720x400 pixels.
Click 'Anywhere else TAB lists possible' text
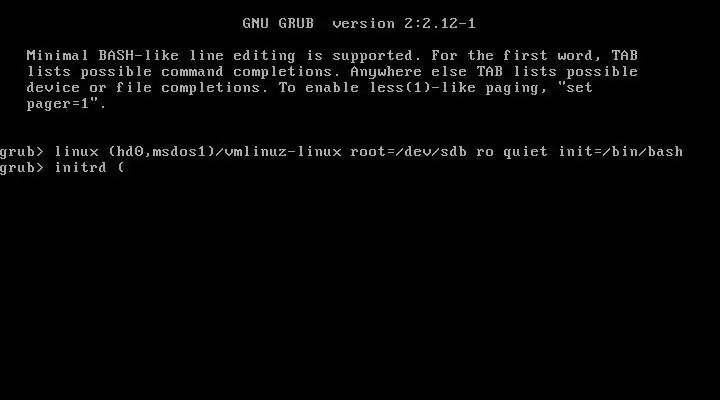tap(494, 72)
